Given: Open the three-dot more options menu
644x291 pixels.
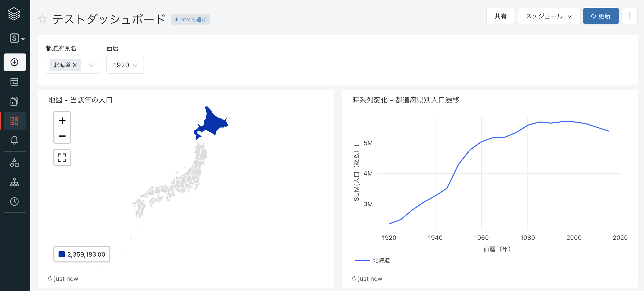Looking at the screenshot, I should (629, 16).
